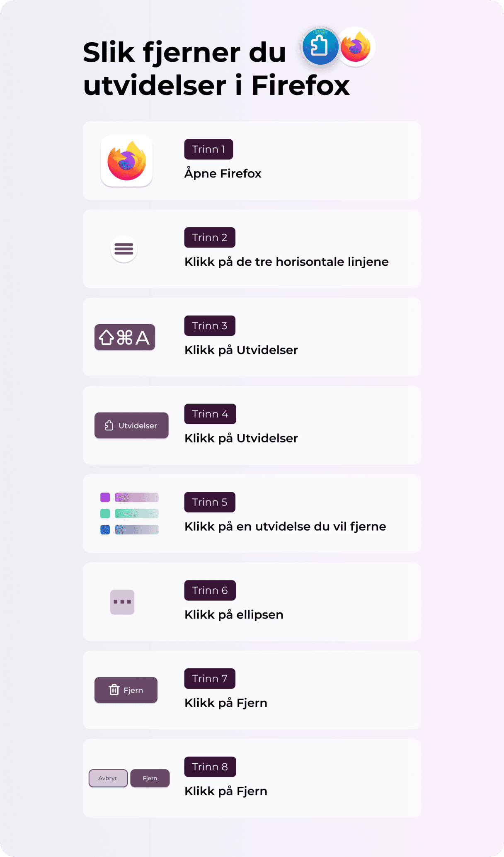
Task: Click the ellipsis three-dots icon
Action: click(122, 602)
